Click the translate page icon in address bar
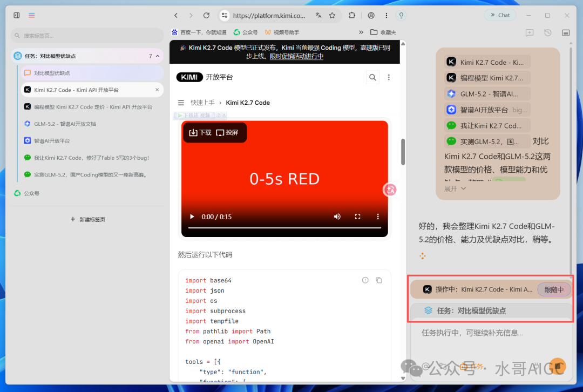583x392 pixels. point(318,15)
